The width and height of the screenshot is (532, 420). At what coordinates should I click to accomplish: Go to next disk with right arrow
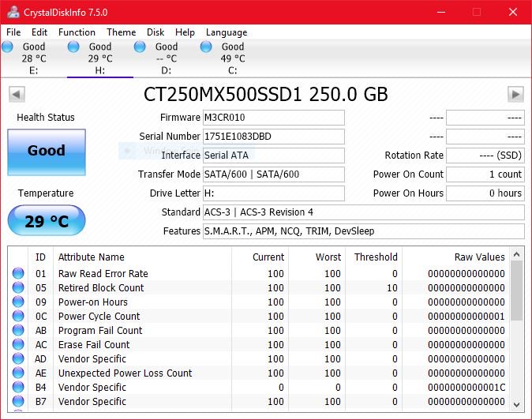515,94
